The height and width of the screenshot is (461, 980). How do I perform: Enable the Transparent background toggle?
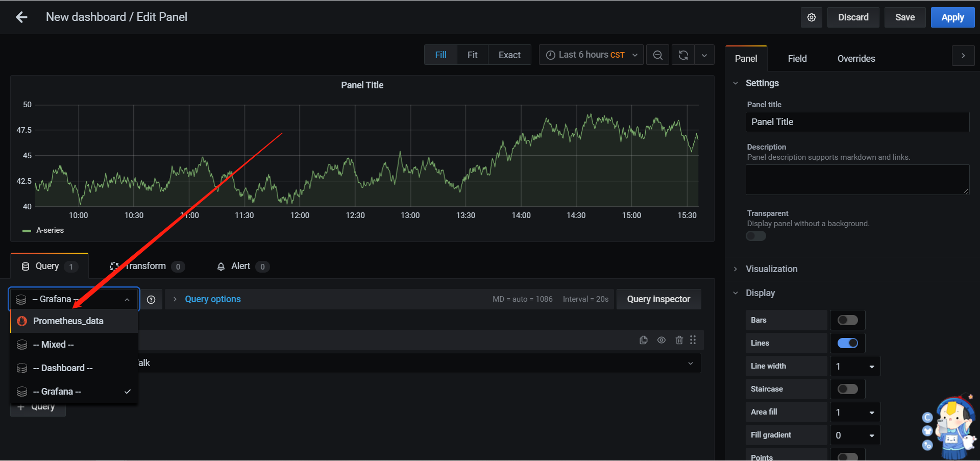(x=756, y=236)
